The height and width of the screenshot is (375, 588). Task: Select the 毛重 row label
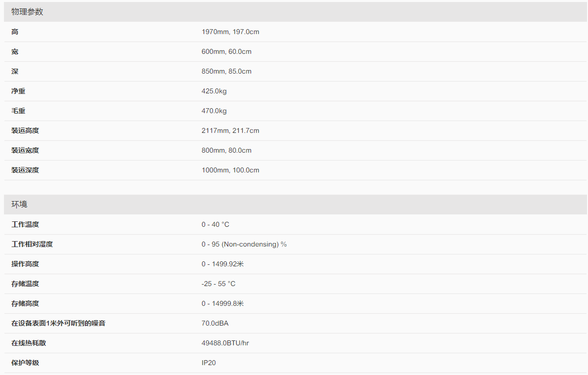point(18,111)
